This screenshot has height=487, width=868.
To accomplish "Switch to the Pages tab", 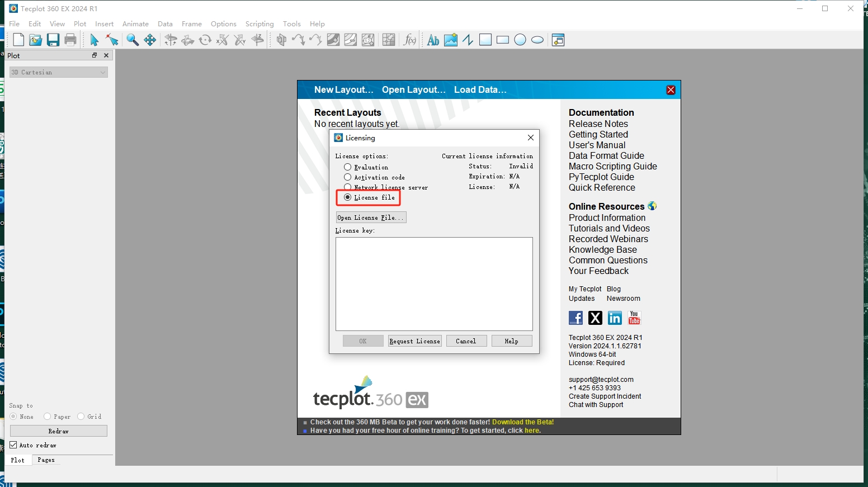I will (46, 460).
